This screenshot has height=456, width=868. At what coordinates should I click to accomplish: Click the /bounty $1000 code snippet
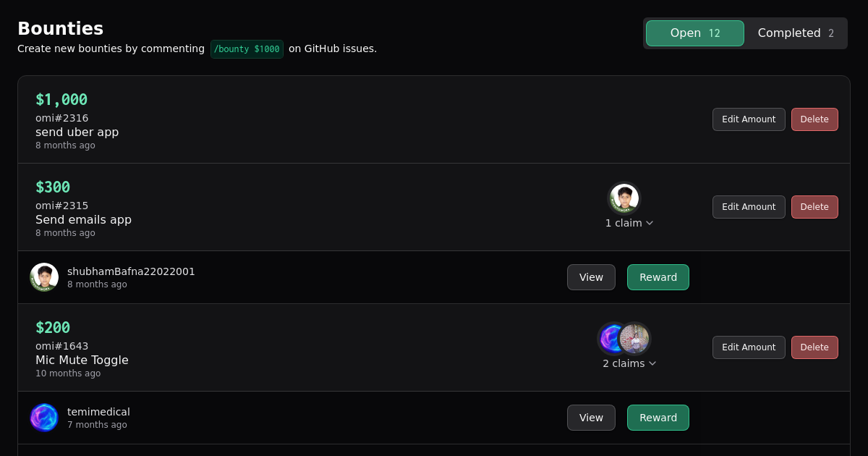tap(247, 49)
